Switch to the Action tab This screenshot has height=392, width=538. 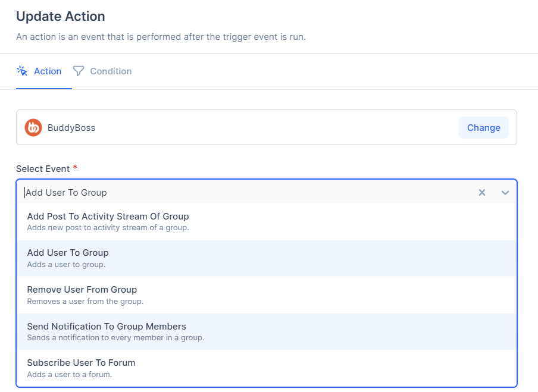pos(47,71)
